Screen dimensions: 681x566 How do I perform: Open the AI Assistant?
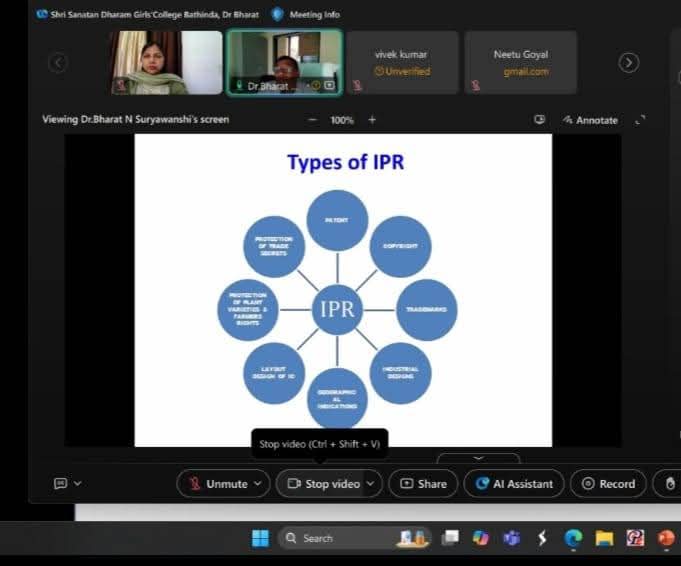514,484
